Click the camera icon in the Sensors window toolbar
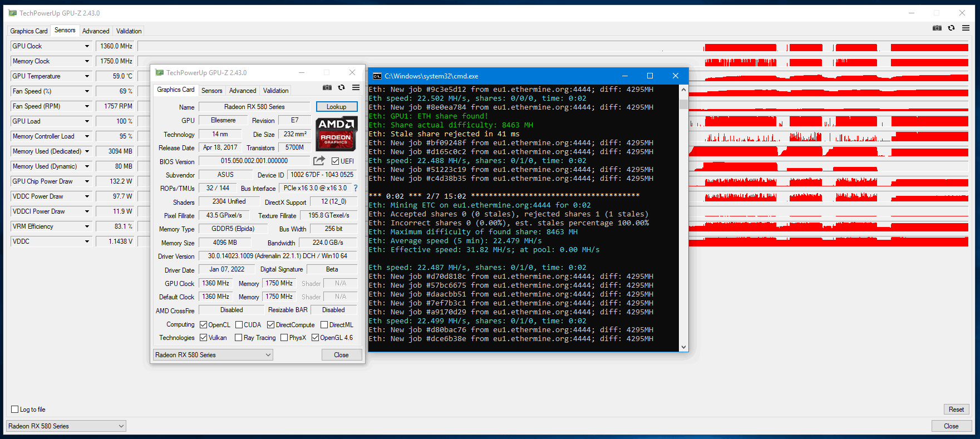The width and height of the screenshot is (980, 439). point(937,28)
